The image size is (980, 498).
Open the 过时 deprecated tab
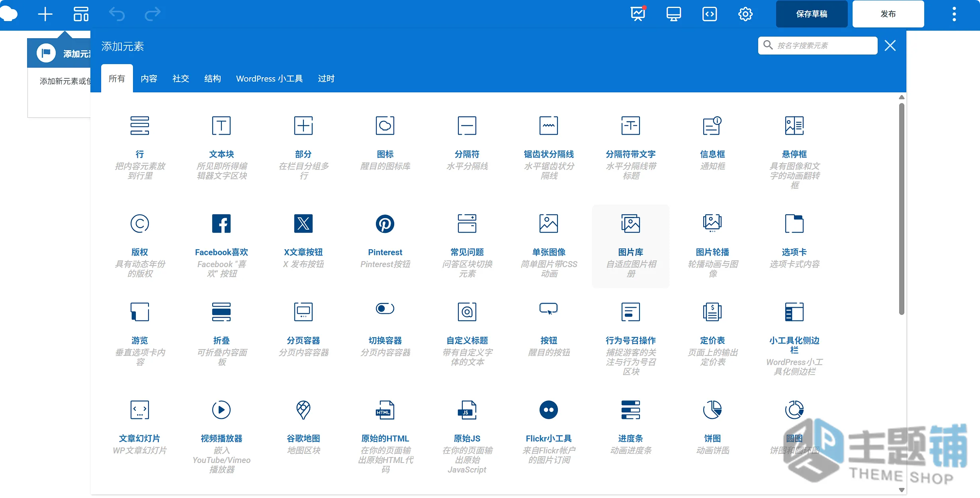326,78
